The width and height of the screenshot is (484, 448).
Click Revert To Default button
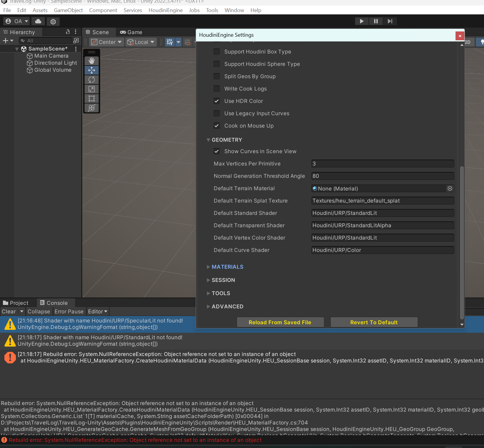click(x=374, y=322)
